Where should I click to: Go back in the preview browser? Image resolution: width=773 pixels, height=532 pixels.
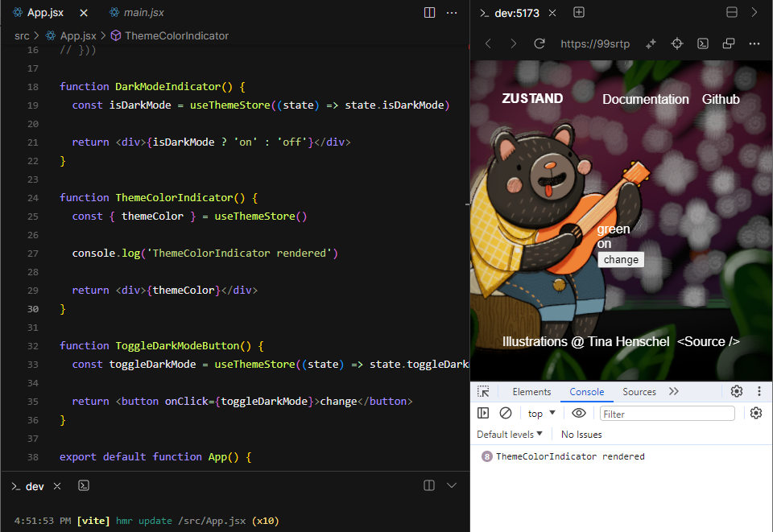pos(488,43)
